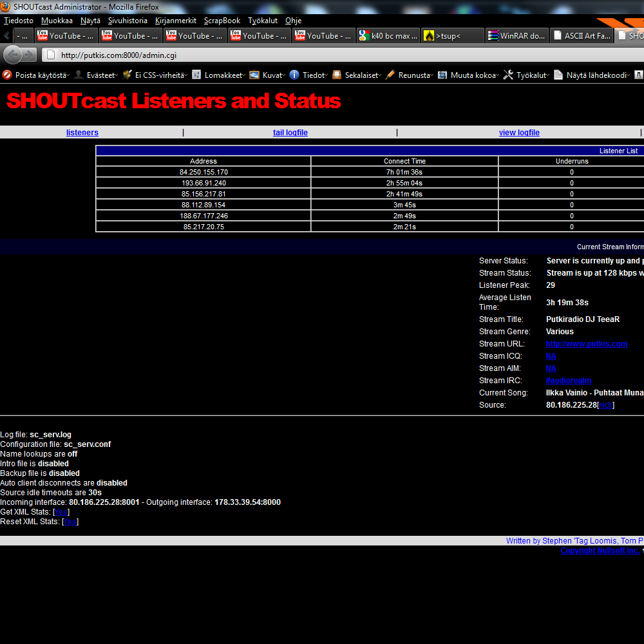Click the listeners link
The image size is (644, 644).
(x=82, y=132)
